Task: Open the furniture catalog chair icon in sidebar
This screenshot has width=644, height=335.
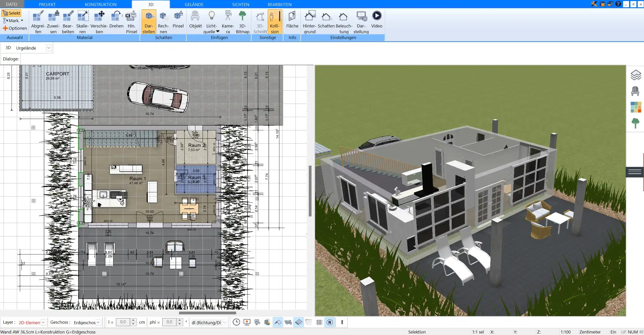Action: click(x=635, y=91)
